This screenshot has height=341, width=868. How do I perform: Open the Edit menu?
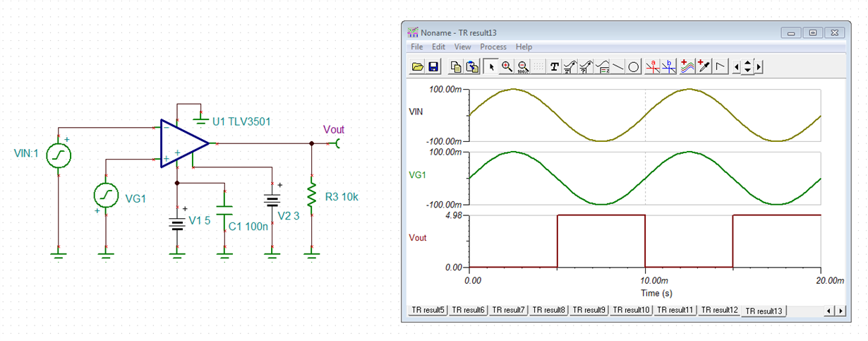439,47
